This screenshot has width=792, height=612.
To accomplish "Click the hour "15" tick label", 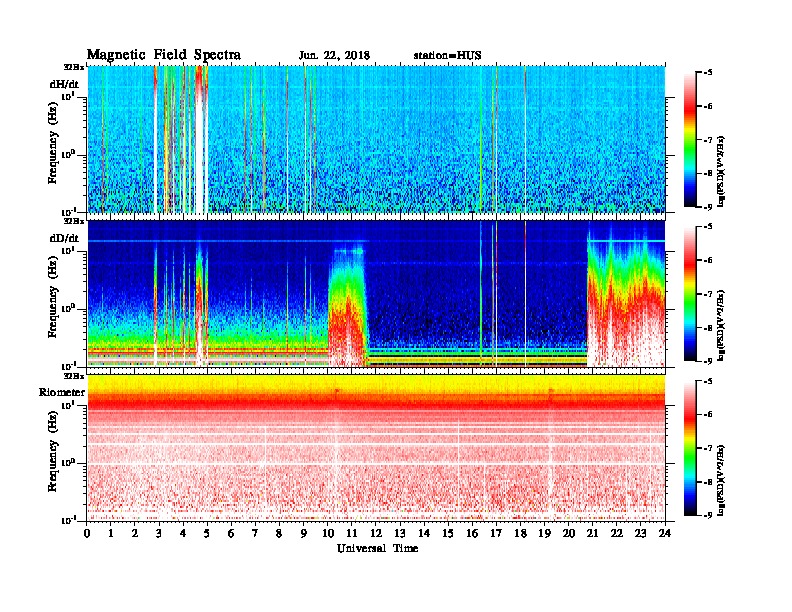I will [448, 533].
